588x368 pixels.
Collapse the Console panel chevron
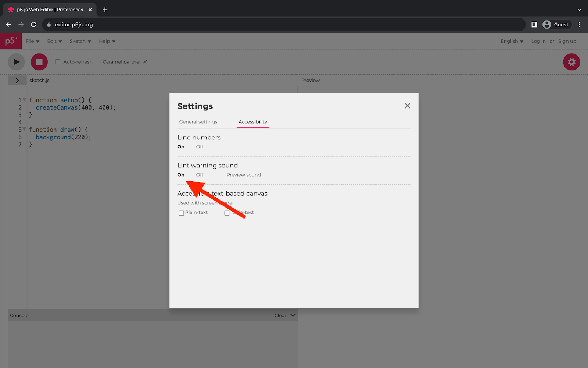[293, 315]
